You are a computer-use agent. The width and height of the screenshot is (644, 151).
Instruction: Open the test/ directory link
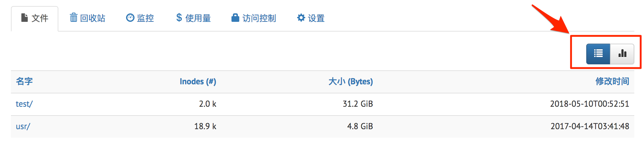click(x=24, y=104)
